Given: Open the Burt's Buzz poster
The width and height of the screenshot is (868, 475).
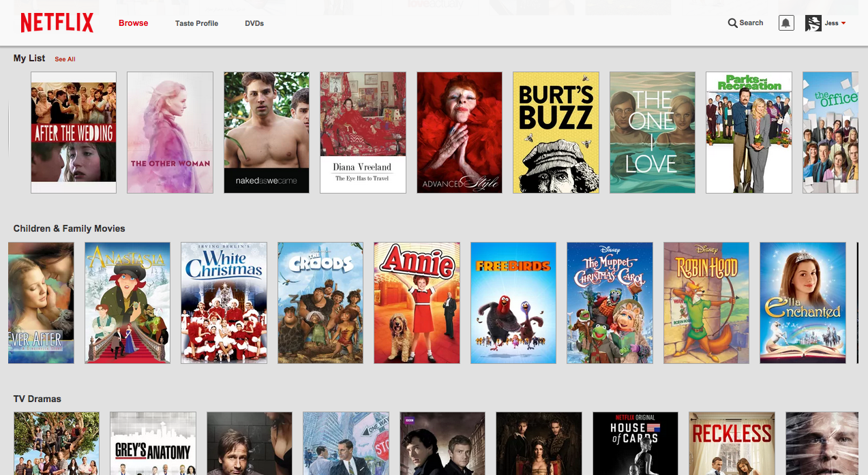Looking at the screenshot, I should [x=556, y=133].
